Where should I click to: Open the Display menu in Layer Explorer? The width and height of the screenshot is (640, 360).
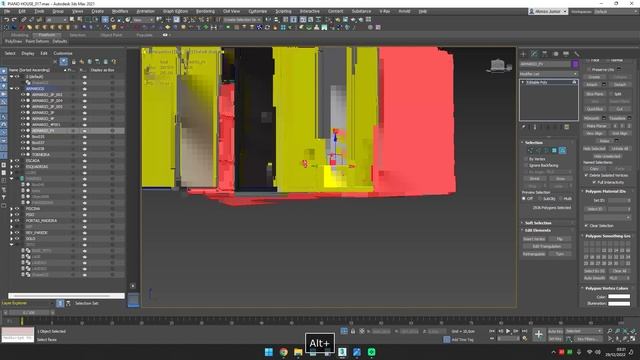pyautogui.click(x=28, y=53)
